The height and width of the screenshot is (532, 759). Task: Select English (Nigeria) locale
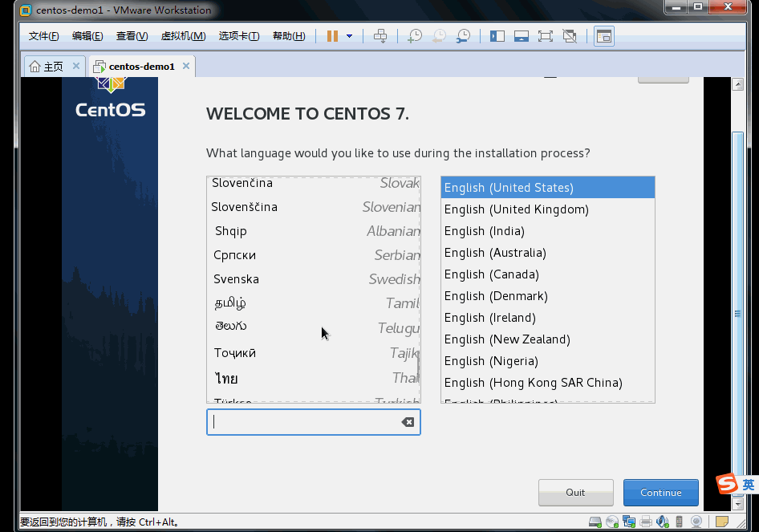(x=547, y=361)
